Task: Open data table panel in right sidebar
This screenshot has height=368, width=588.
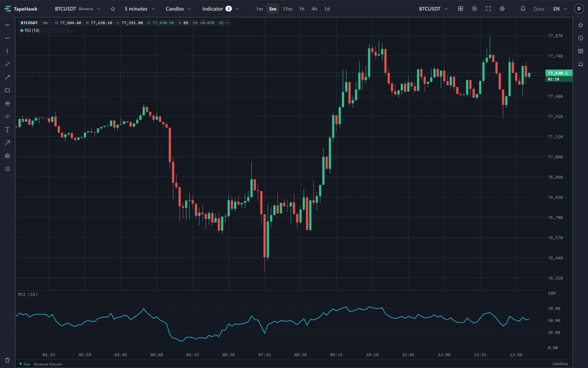Action: click(580, 51)
